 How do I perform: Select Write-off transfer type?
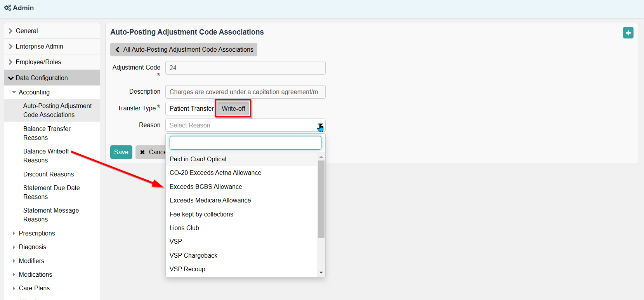click(233, 109)
